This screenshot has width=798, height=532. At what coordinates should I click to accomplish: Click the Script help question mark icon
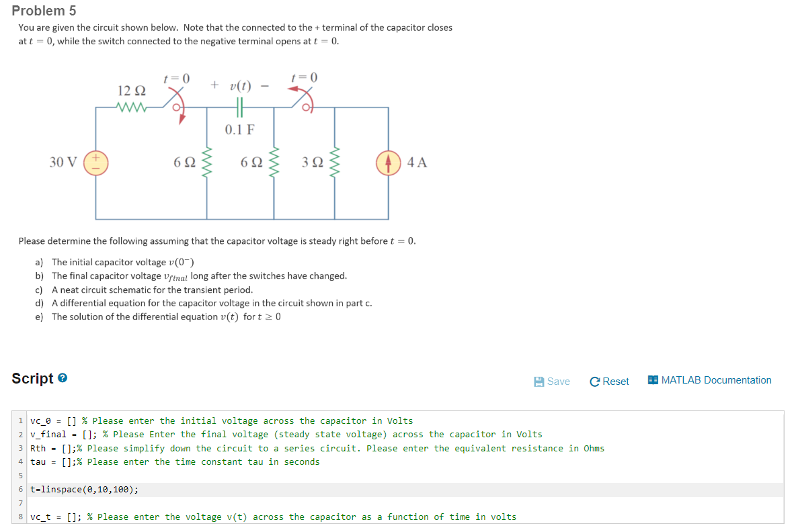63,378
